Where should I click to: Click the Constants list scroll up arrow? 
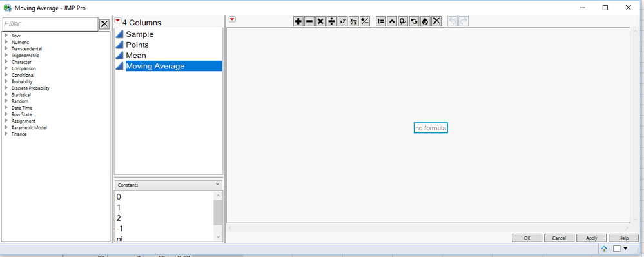click(x=218, y=195)
